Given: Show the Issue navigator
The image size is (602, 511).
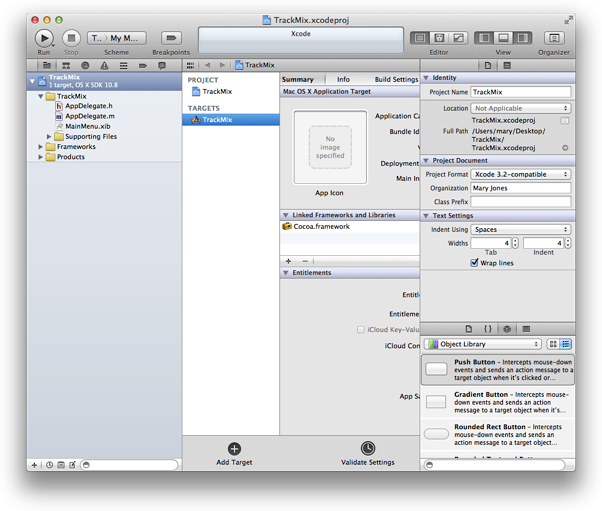Looking at the screenshot, I should pos(104,66).
